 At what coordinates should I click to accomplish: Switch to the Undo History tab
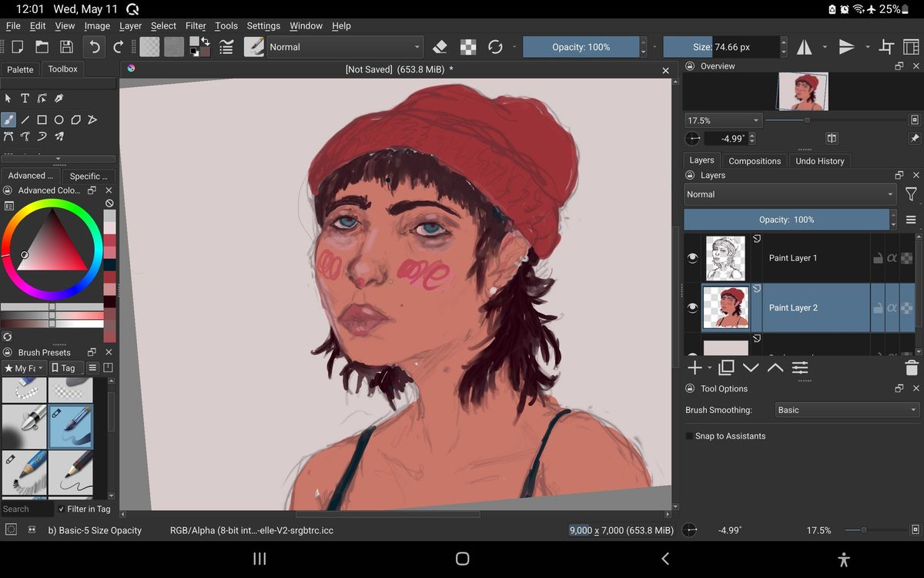tap(820, 161)
